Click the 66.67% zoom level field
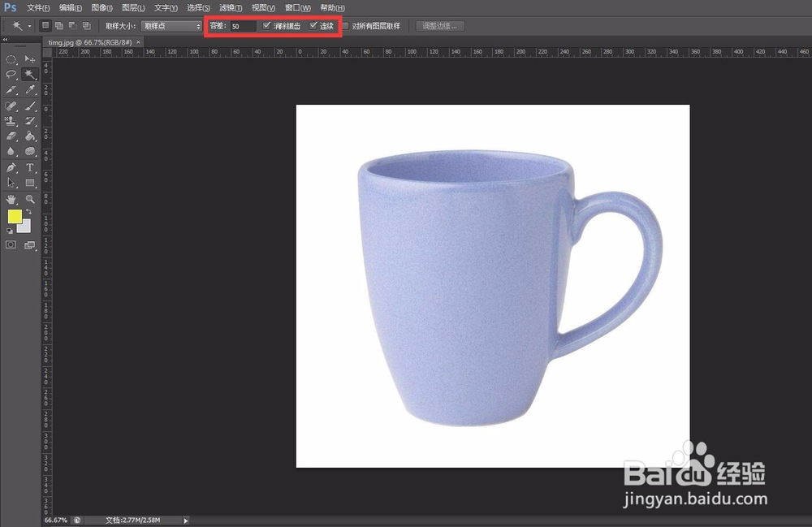Screen dimensions: 812x527 pyautogui.click(x=56, y=521)
